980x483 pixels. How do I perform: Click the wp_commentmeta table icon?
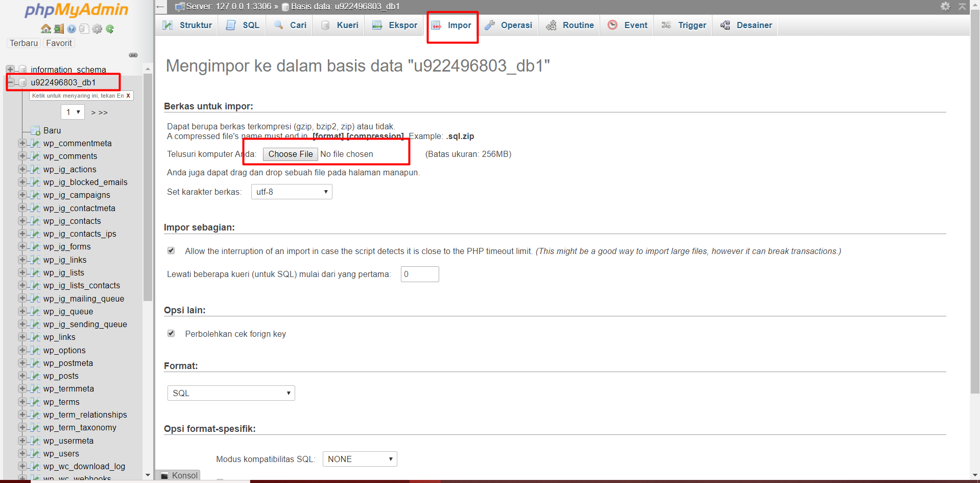35,143
